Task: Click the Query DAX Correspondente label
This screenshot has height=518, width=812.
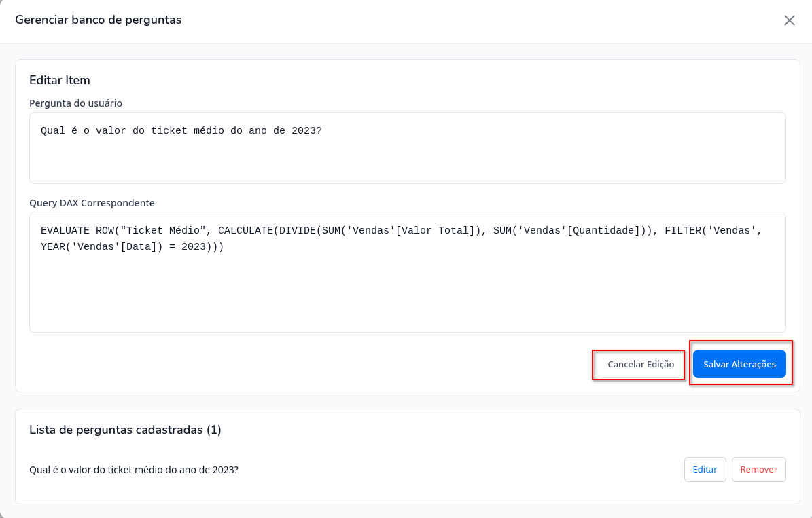Action: tap(92, 203)
